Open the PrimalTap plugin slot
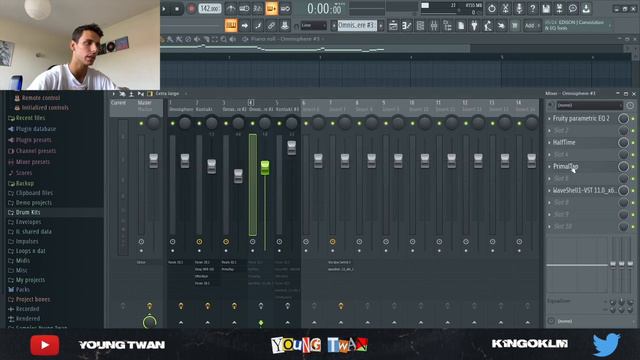Viewport: 640px width, 360px height. [566, 167]
